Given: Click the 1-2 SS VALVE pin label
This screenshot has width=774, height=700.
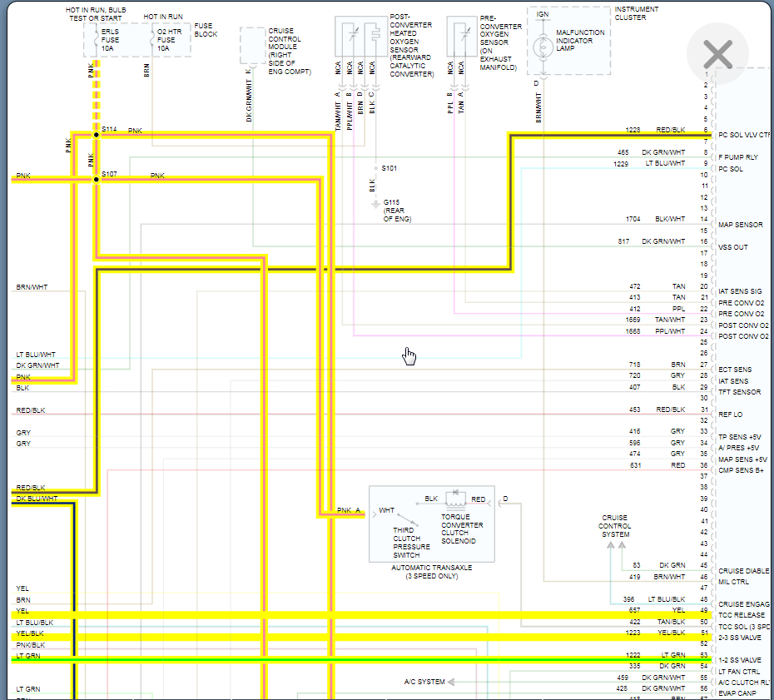Looking at the screenshot, I should coord(739,660).
